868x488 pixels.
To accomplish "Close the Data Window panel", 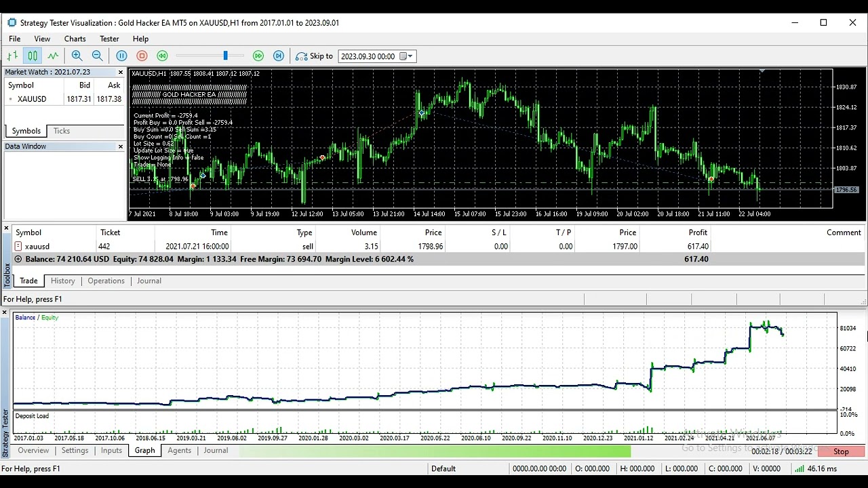I will tap(121, 146).
